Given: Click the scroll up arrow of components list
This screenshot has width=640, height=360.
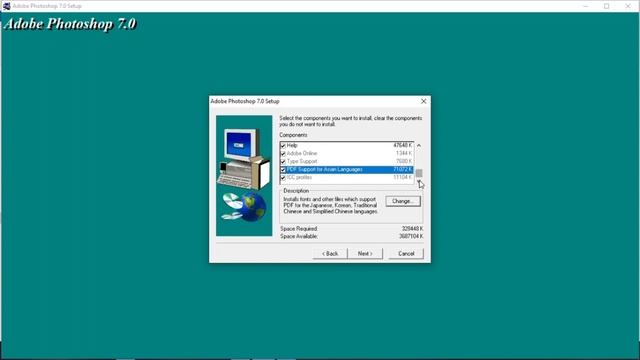Looking at the screenshot, I should coord(419,145).
